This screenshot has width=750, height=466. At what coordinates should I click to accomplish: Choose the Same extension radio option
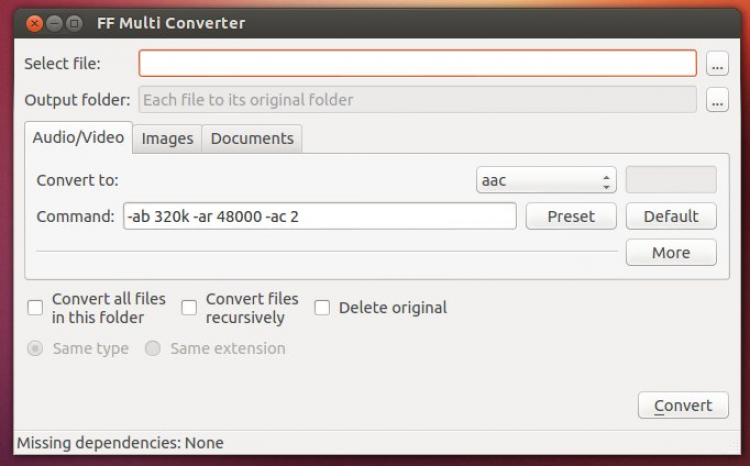click(153, 349)
